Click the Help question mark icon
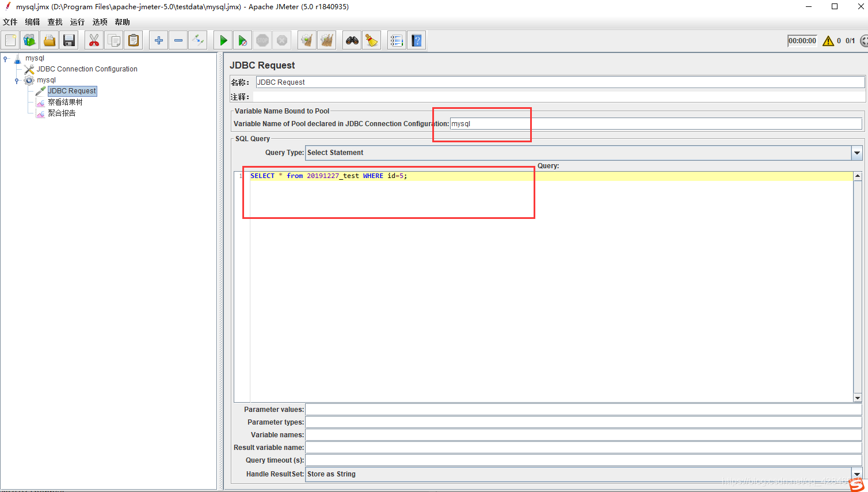The width and height of the screenshot is (868, 492). (417, 40)
